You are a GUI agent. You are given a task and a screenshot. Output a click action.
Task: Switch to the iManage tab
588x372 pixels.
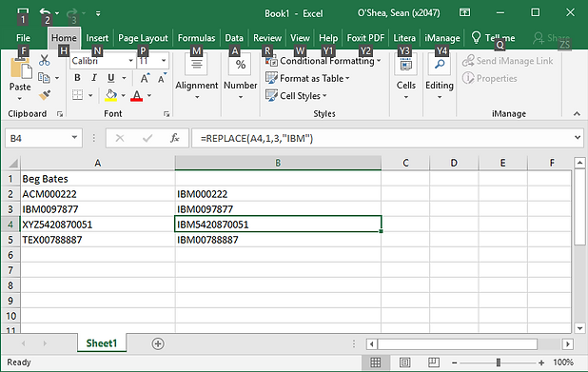tap(442, 38)
